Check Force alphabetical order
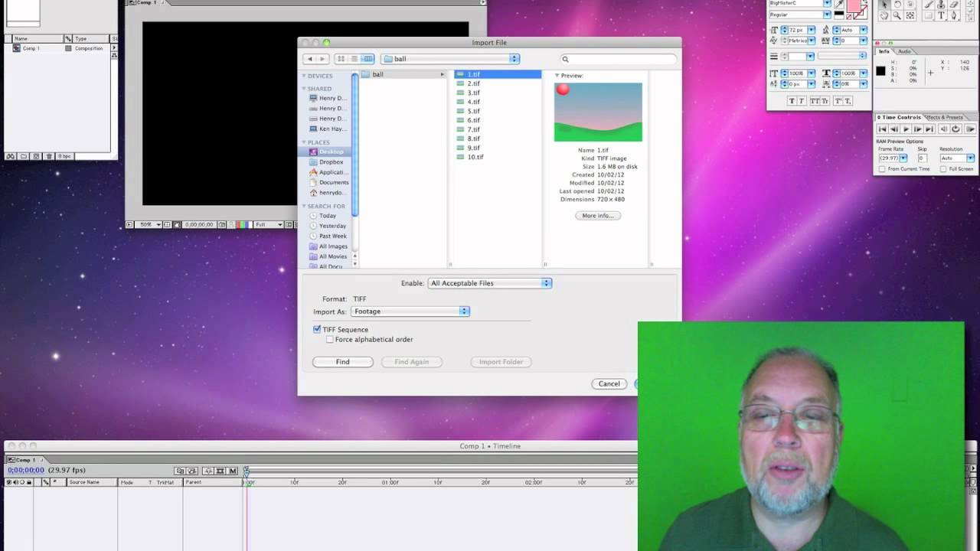This screenshot has height=551, width=980. [x=329, y=339]
